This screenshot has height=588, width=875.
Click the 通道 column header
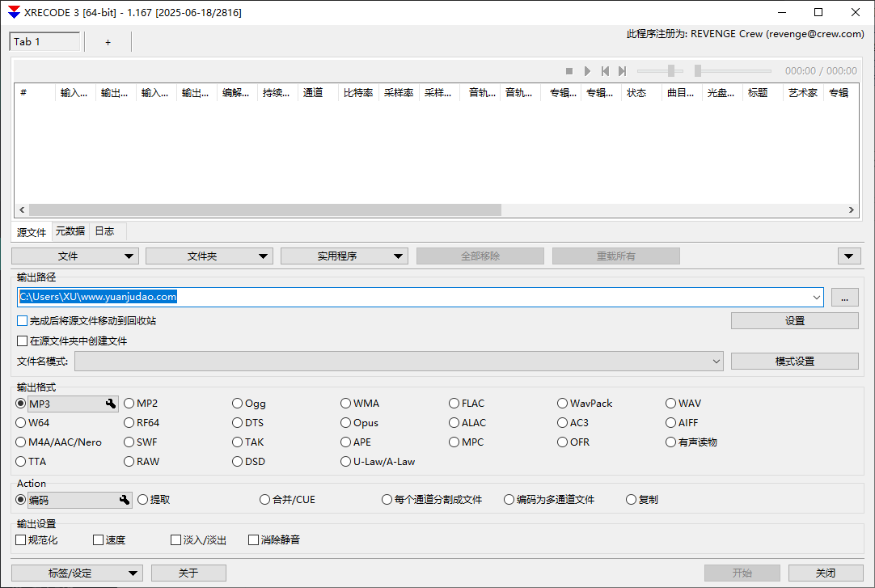click(318, 92)
